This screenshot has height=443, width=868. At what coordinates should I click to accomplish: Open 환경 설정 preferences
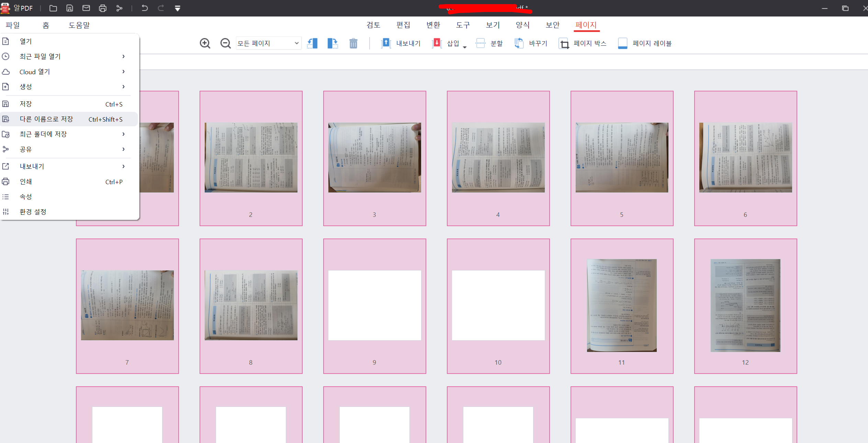pos(69,212)
